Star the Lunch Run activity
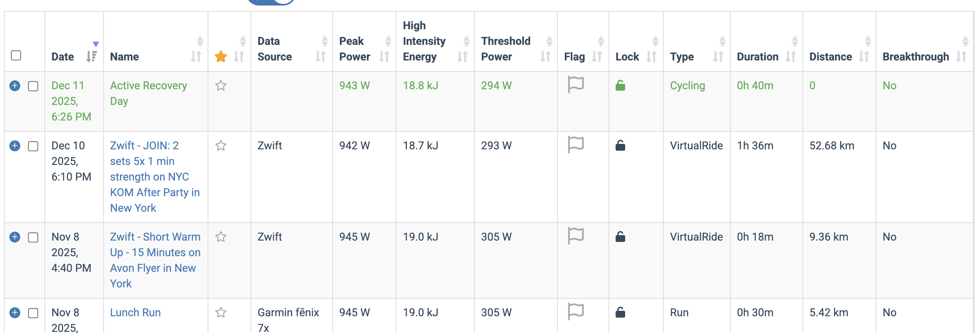 [x=221, y=312]
